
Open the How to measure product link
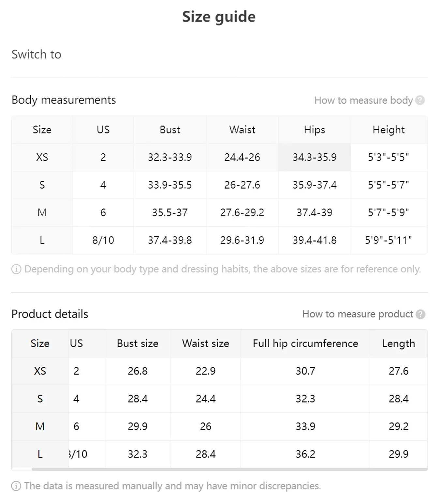coord(358,314)
